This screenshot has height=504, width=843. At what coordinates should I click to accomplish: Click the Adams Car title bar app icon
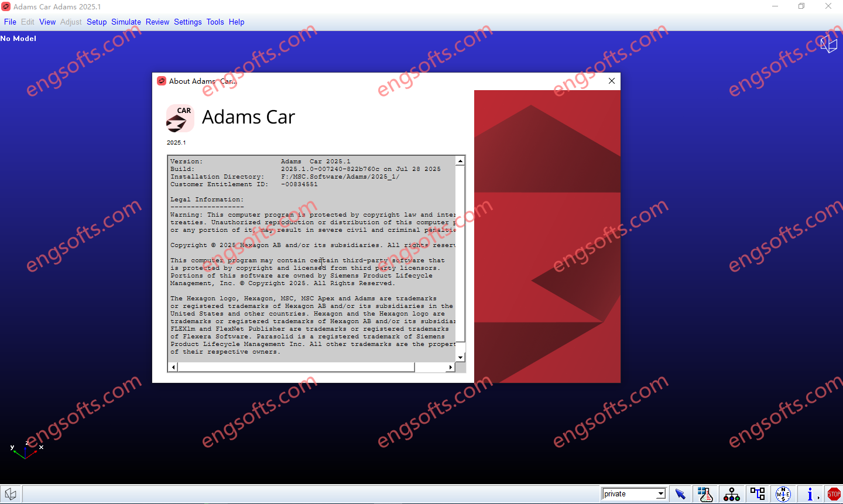[6, 6]
